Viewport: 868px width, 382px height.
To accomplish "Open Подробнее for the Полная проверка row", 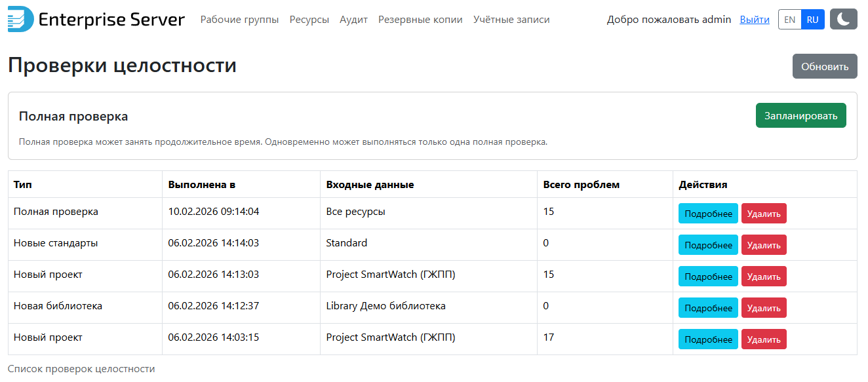I will click(708, 214).
